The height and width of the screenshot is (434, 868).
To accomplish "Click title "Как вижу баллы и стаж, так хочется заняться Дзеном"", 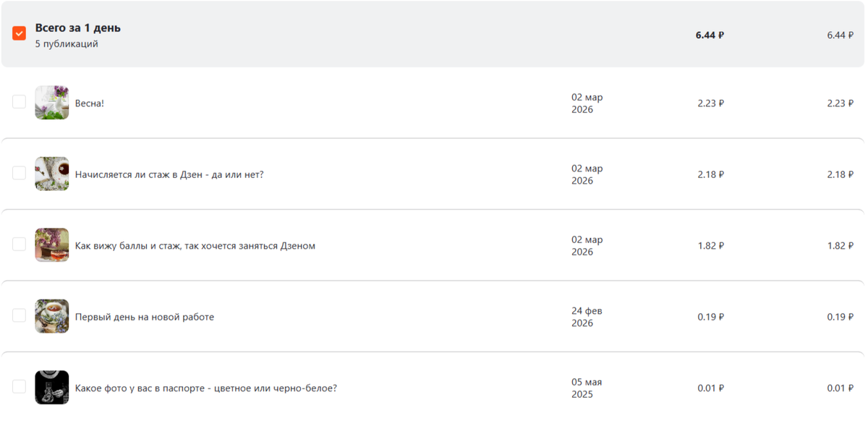I will pyautogui.click(x=195, y=246).
